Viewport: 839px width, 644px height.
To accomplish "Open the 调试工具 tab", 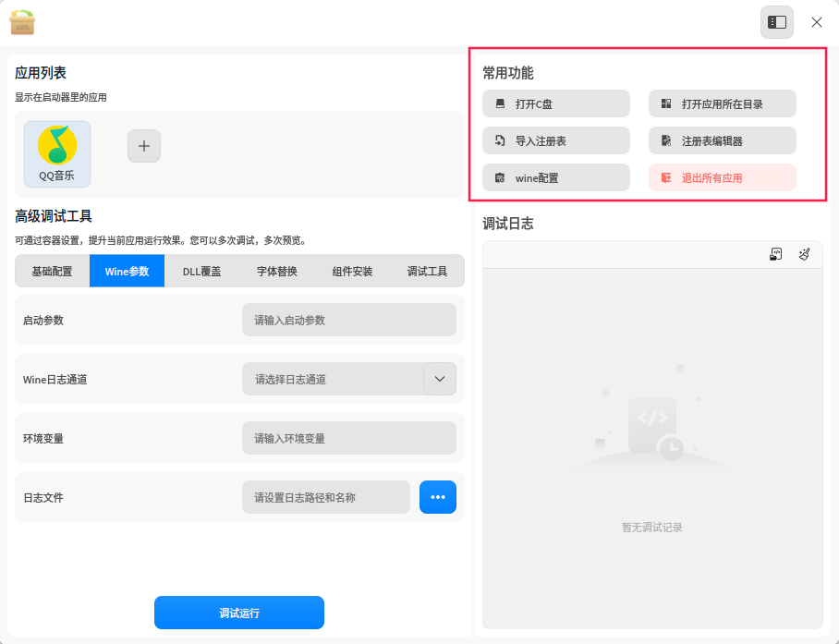I will click(x=427, y=272).
